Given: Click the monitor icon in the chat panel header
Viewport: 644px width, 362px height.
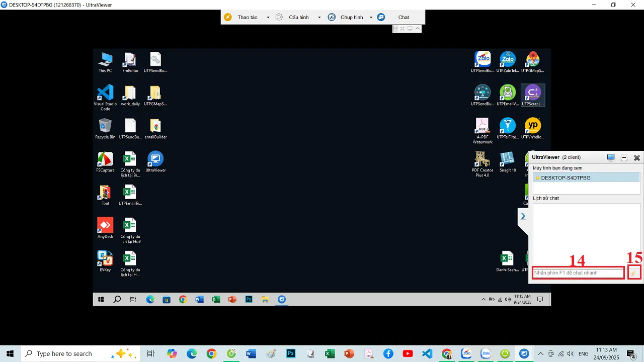Looking at the screenshot, I should tap(610, 157).
